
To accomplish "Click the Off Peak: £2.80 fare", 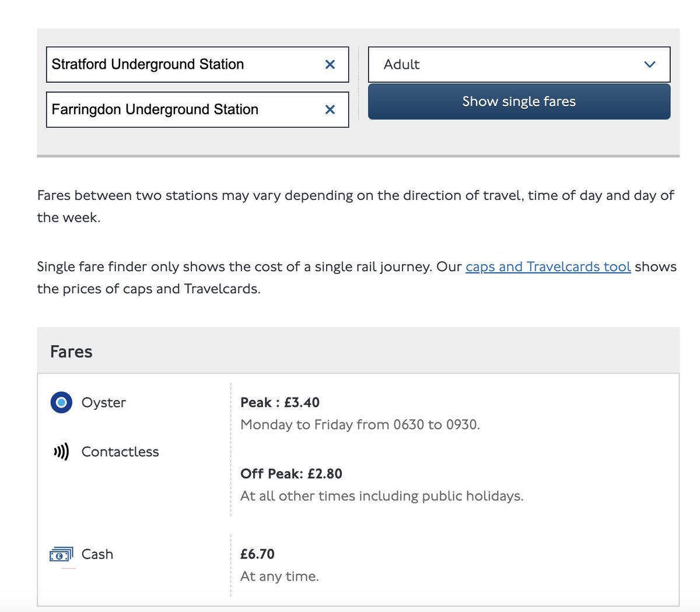I will (291, 473).
